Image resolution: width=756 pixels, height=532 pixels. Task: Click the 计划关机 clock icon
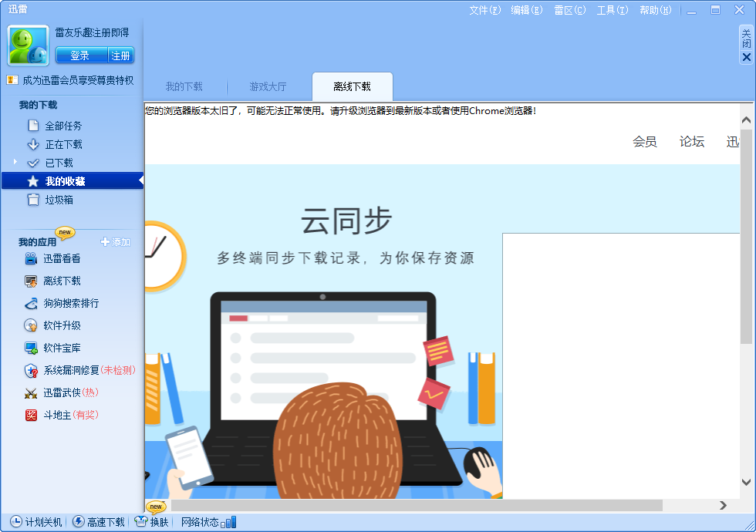[x=16, y=521]
